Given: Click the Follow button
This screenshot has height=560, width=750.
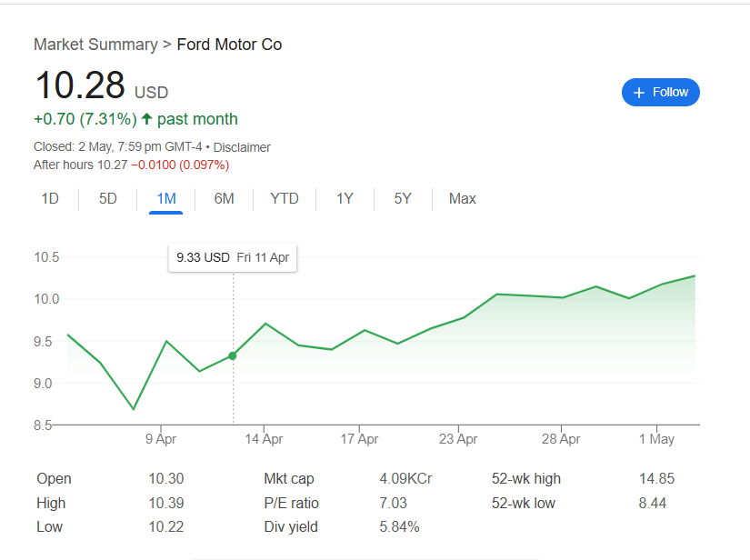Looking at the screenshot, I should pyautogui.click(x=660, y=93).
